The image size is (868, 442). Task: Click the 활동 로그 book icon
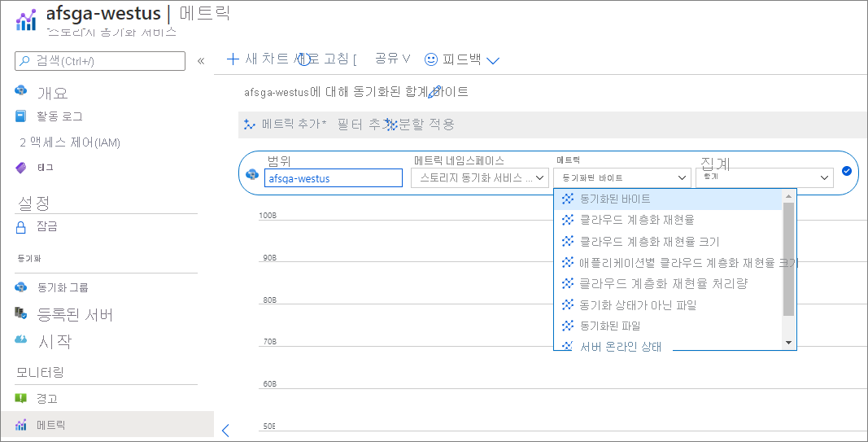20,116
